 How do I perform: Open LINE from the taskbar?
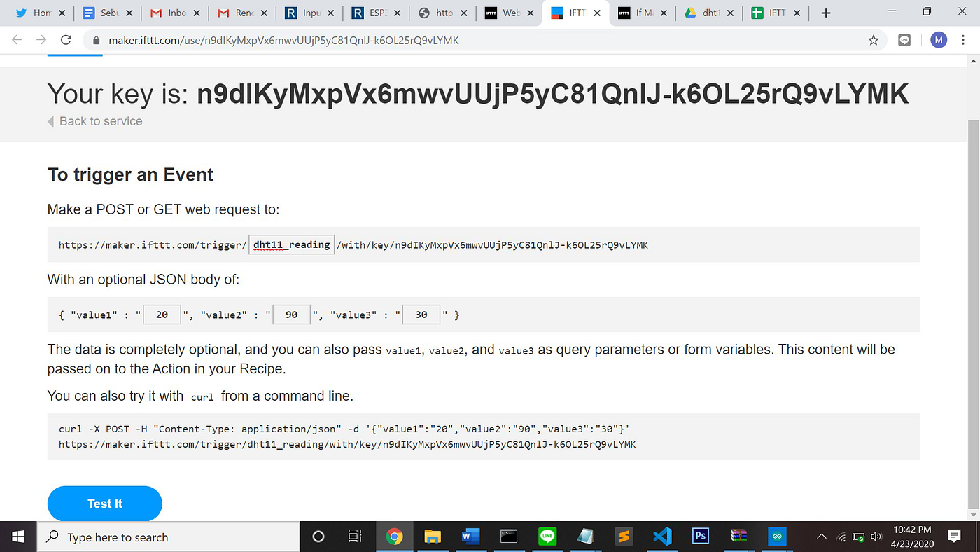click(547, 537)
